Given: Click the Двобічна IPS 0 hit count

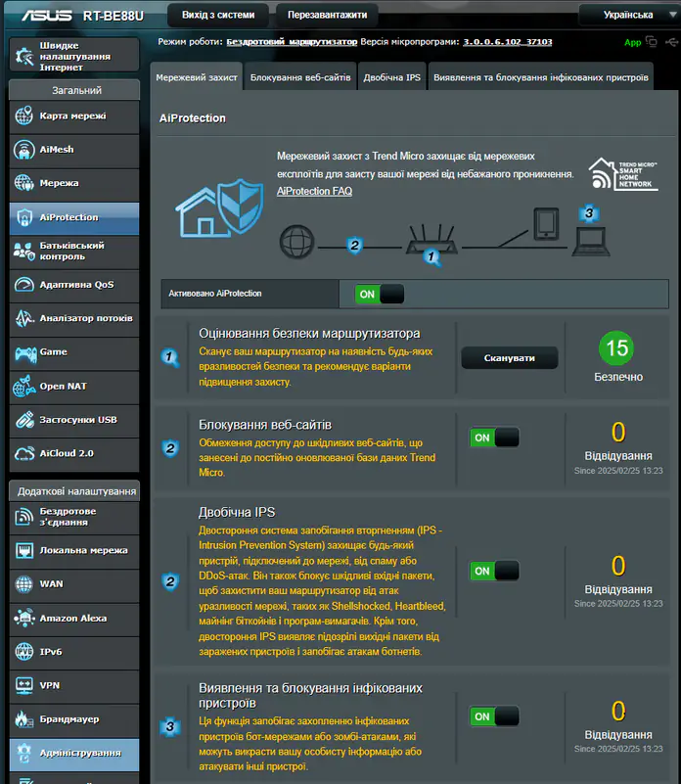Looking at the screenshot, I should pyautogui.click(x=618, y=566).
